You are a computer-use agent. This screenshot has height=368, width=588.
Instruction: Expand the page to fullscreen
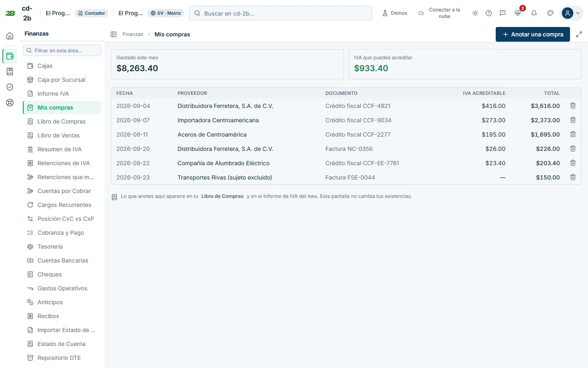[x=579, y=34]
